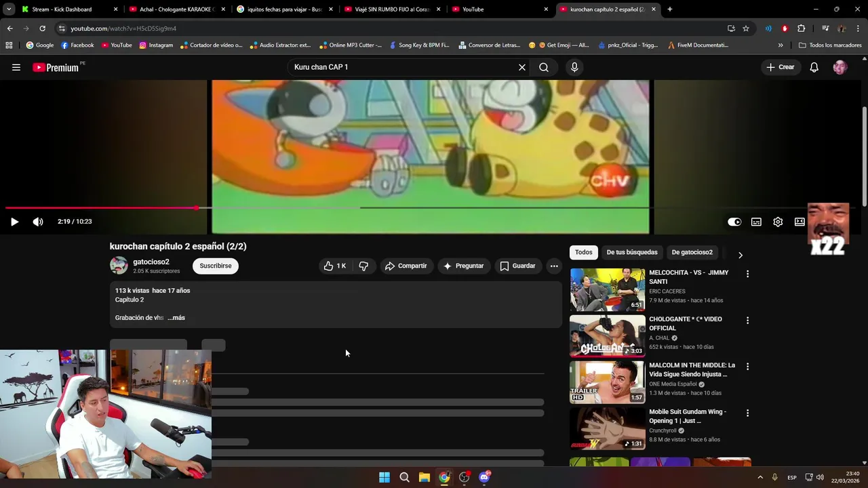Image resolution: width=868 pixels, height=488 pixels.
Task: Open Chrome extensions puzzle icon
Action: coord(802,28)
